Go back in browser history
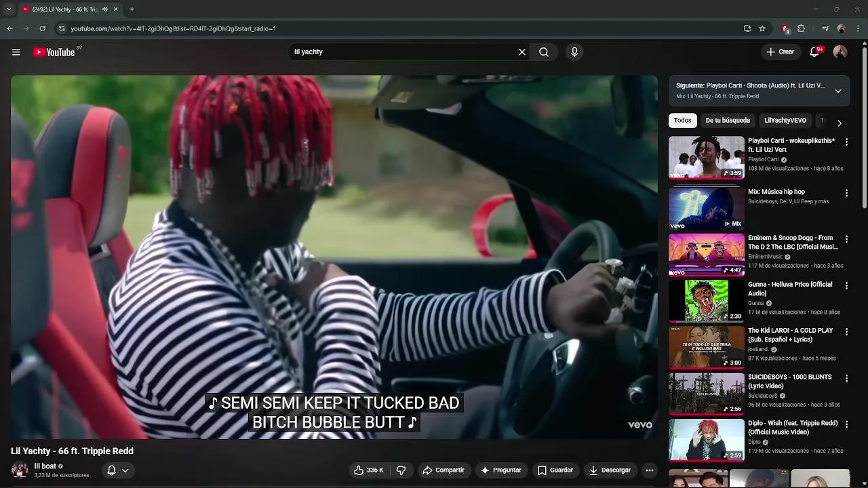This screenshot has height=488, width=868. (x=9, y=28)
